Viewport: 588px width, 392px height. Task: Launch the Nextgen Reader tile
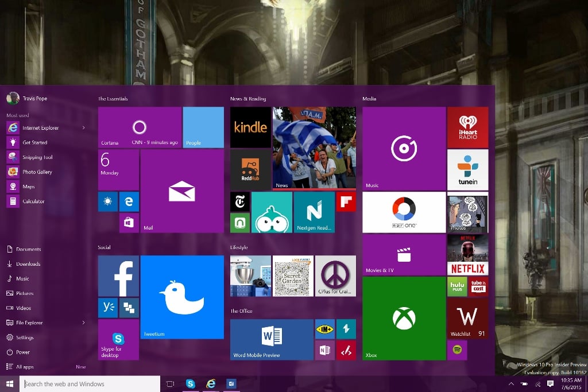click(x=314, y=212)
